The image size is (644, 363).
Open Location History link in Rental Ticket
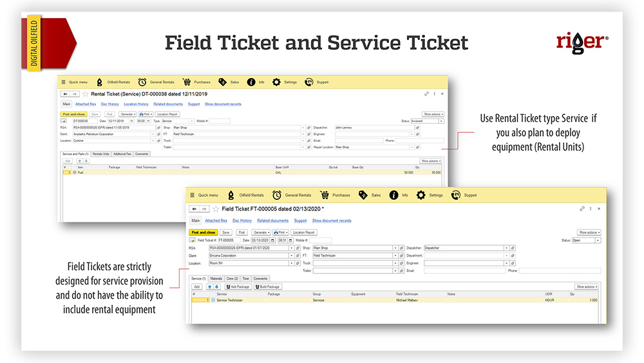[136, 104]
